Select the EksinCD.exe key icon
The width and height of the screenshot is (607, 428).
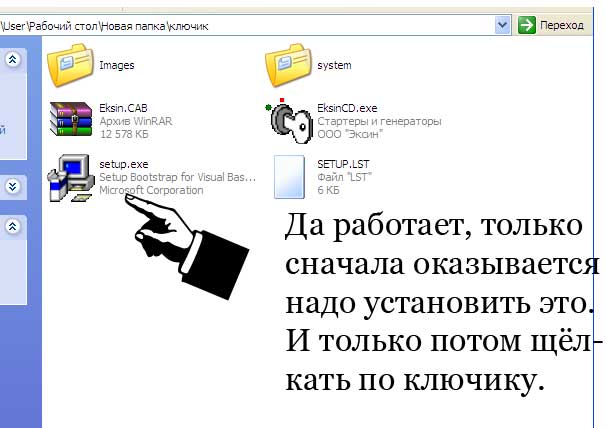(289, 120)
